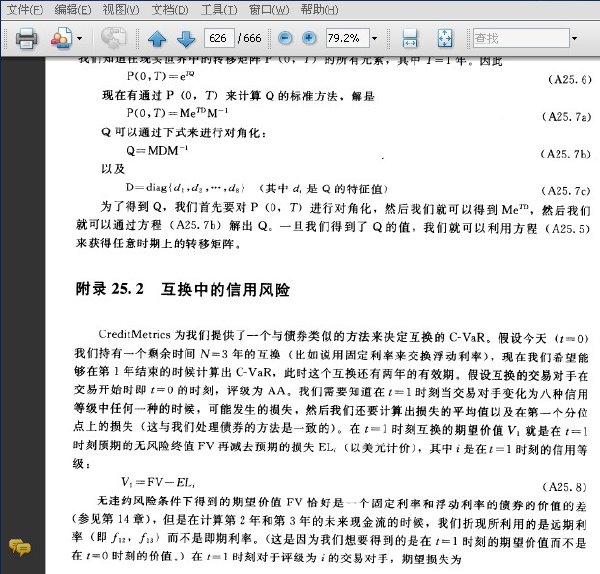600x574 pixels.
Task: Click the formula Q=MDM⁻¹
Action: click(x=157, y=150)
